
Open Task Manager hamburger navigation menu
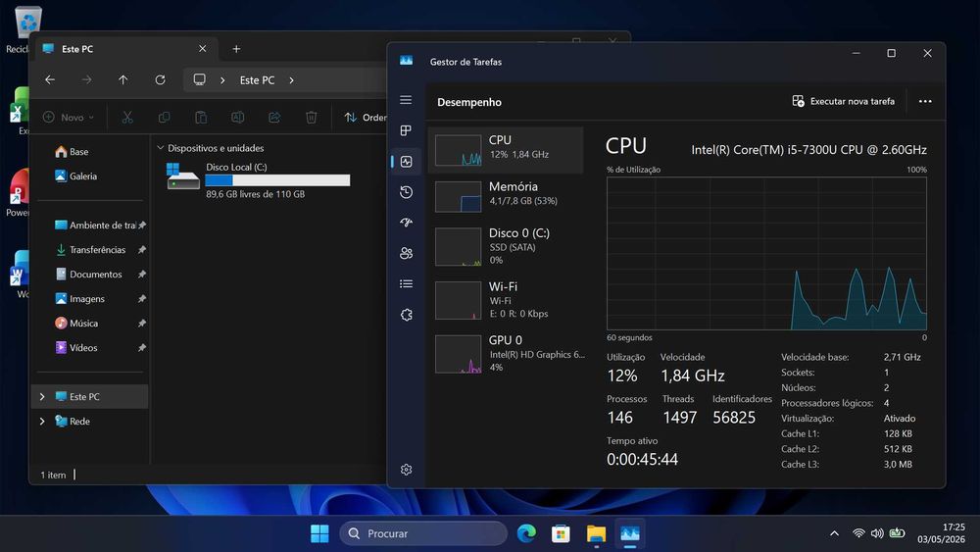[x=406, y=100]
